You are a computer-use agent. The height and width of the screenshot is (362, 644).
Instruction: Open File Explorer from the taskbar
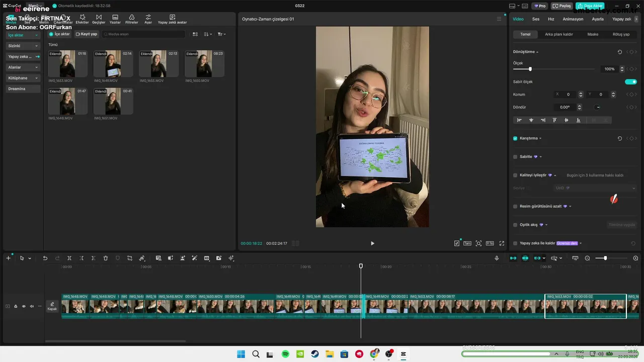coord(330,354)
